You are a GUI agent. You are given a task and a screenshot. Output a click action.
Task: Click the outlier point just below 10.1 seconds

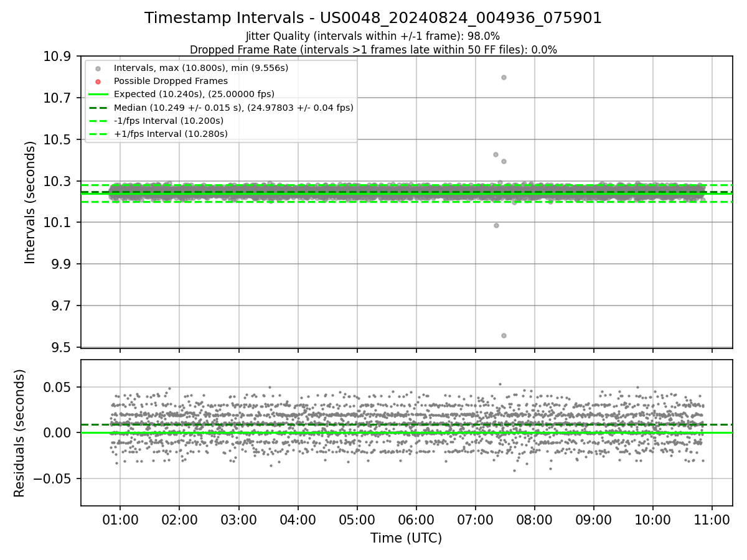click(x=496, y=225)
